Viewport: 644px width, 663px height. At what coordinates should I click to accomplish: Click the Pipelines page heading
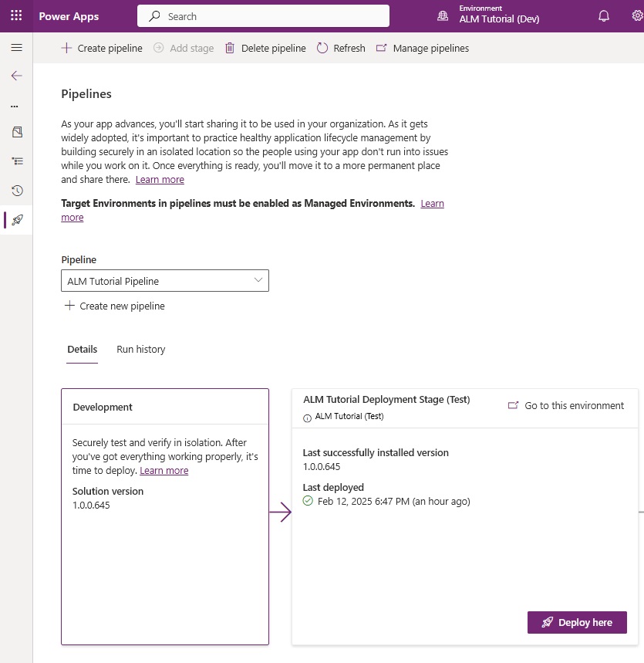[86, 94]
